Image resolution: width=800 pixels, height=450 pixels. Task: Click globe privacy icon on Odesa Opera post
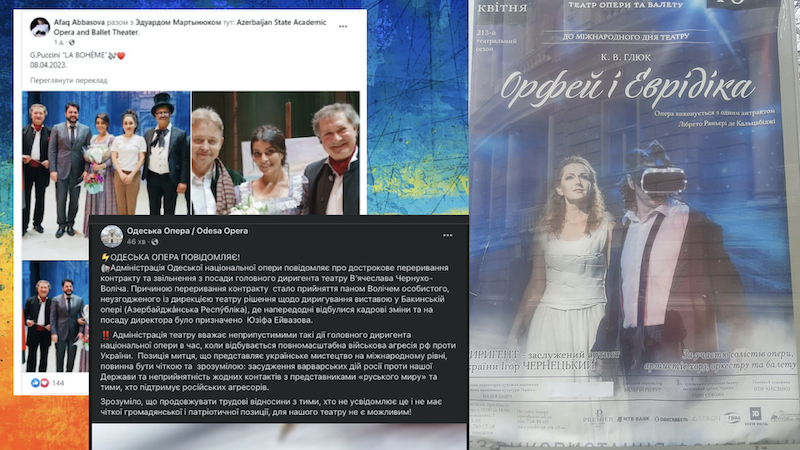tap(155, 241)
